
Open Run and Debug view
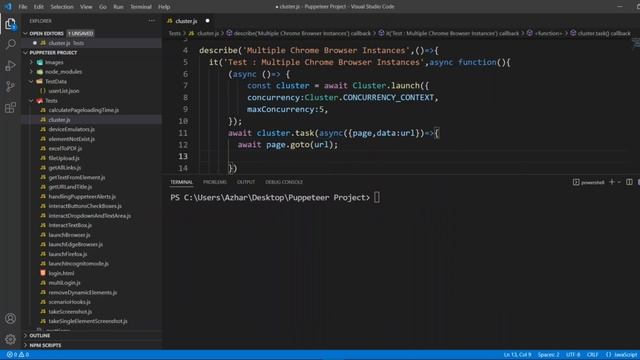10,65
